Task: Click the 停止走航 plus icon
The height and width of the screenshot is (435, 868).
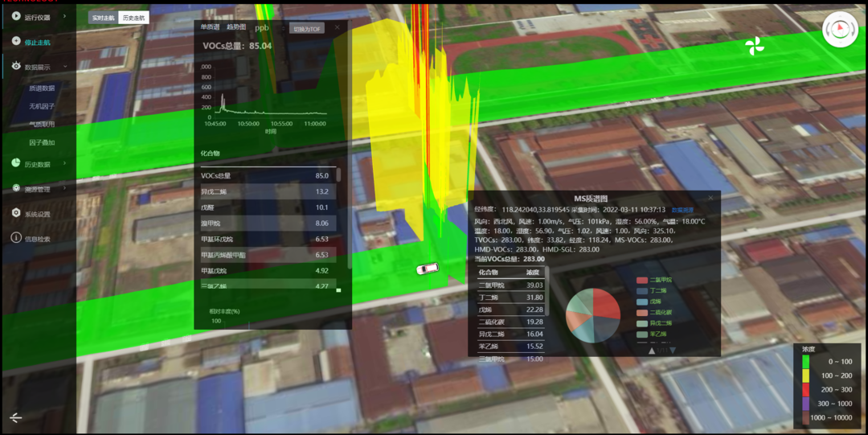Action: point(16,41)
